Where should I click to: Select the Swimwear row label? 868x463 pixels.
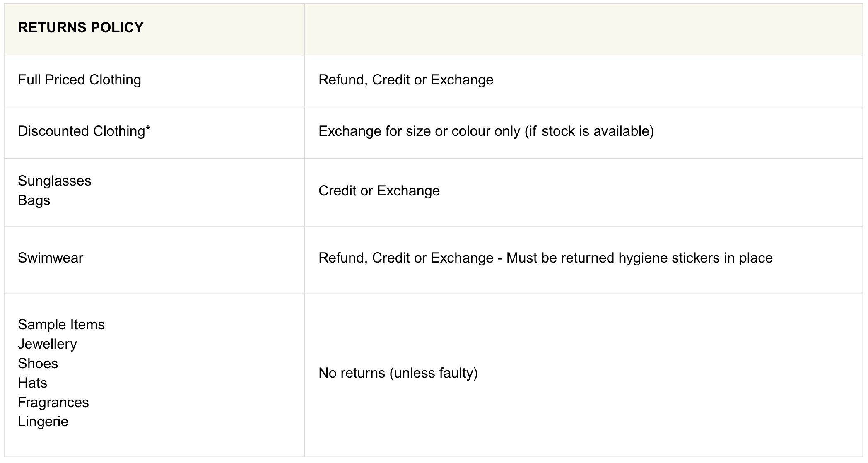(51, 258)
